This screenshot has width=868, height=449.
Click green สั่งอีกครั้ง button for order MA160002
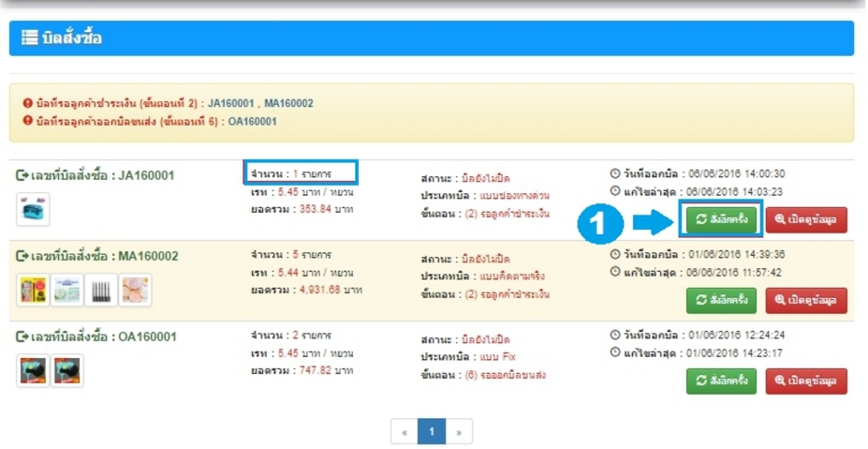click(722, 301)
